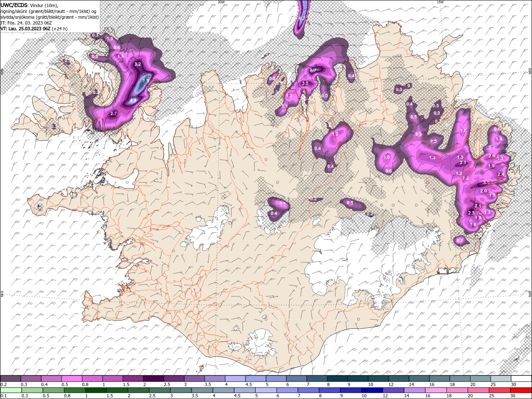
Task: Select lower legend row bright red swatch labeled 30
Action: [x=521, y=390]
